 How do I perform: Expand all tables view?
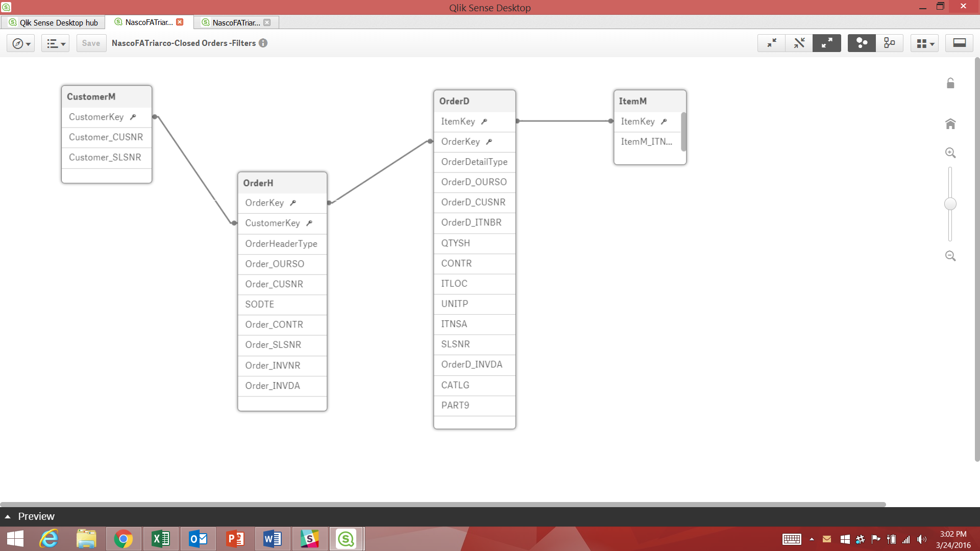826,43
